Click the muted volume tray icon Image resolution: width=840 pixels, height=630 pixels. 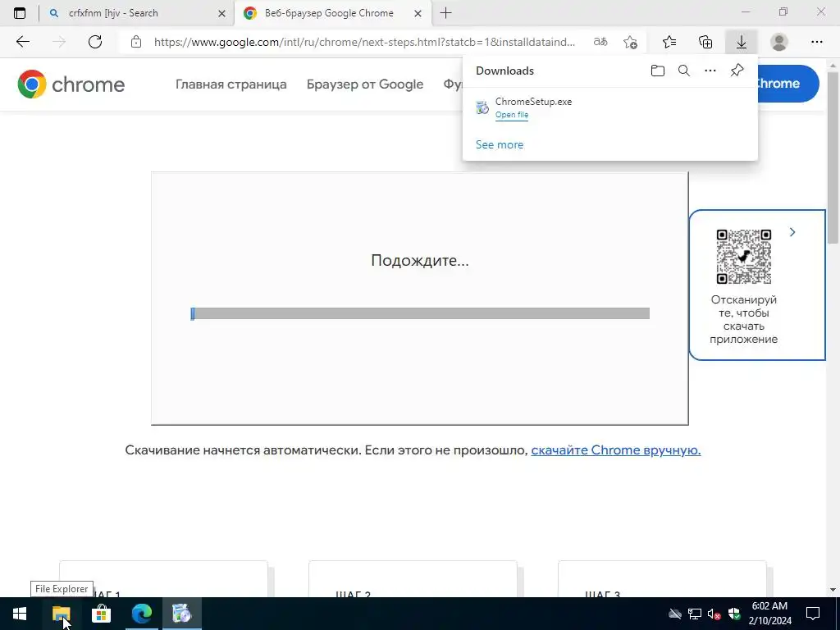[x=714, y=614]
